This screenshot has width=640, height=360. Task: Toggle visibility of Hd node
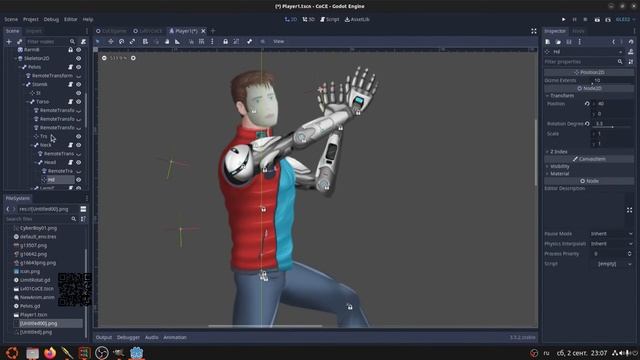(78, 180)
